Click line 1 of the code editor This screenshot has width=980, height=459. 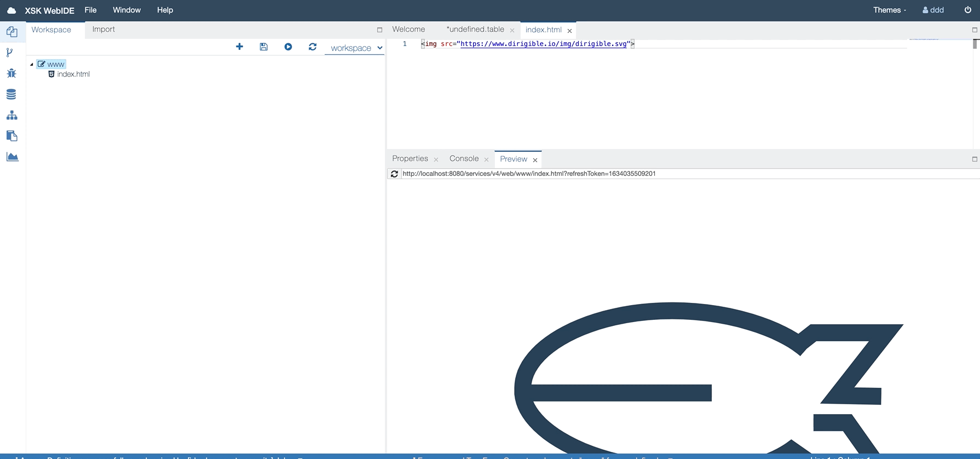pos(662,44)
